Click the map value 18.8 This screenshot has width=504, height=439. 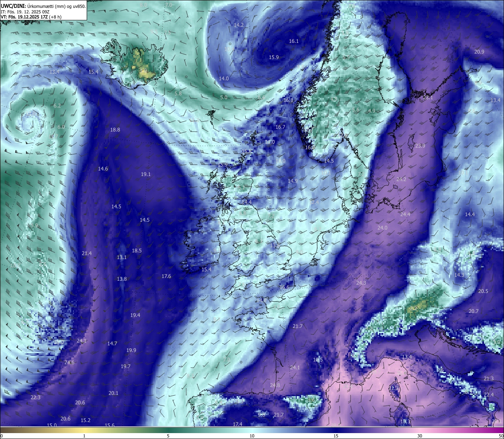pyautogui.click(x=115, y=130)
